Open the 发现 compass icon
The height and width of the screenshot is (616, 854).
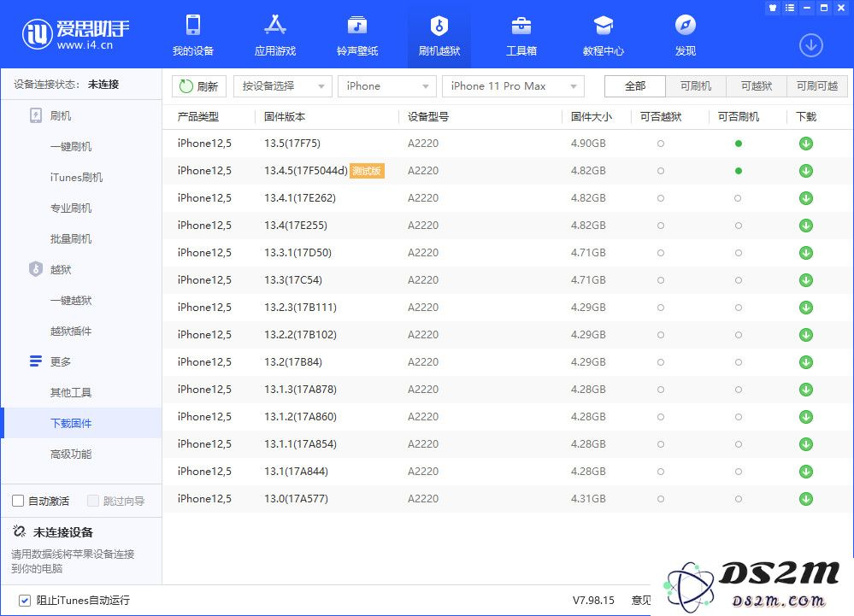click(x=685, y=25)
